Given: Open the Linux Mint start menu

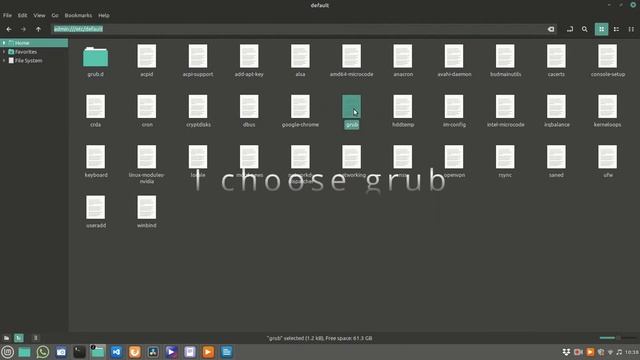Looking at the screenshot, I should 7,352.
